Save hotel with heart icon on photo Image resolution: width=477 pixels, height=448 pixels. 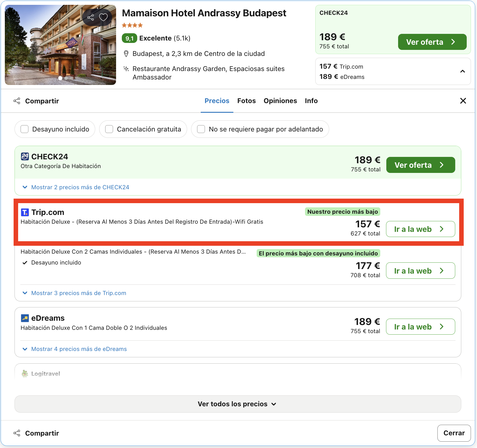(x=103, y=17)
